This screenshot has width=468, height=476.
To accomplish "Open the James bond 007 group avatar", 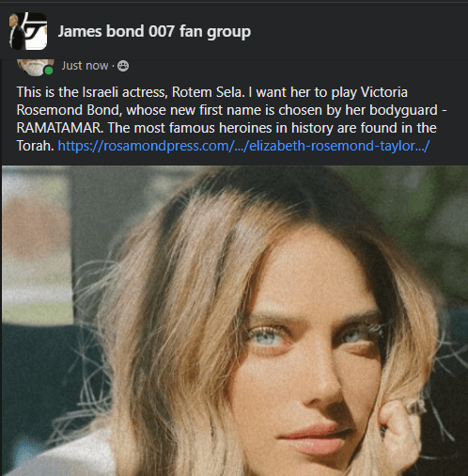I will (28, 31).
